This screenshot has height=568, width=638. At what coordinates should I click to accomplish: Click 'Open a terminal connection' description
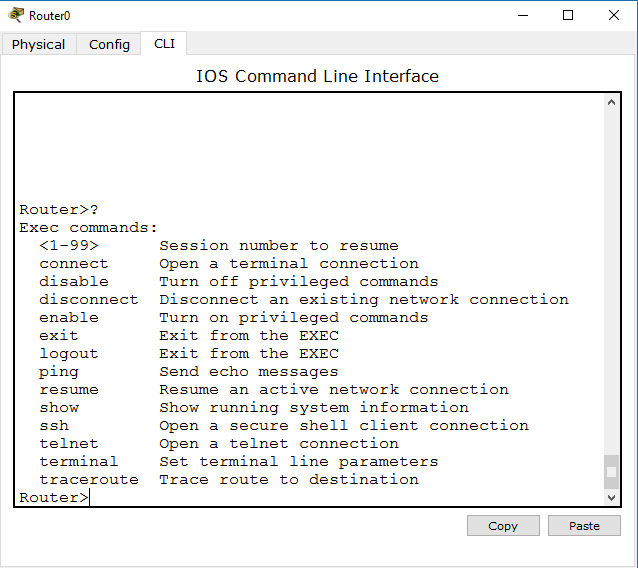coord(289,263)
